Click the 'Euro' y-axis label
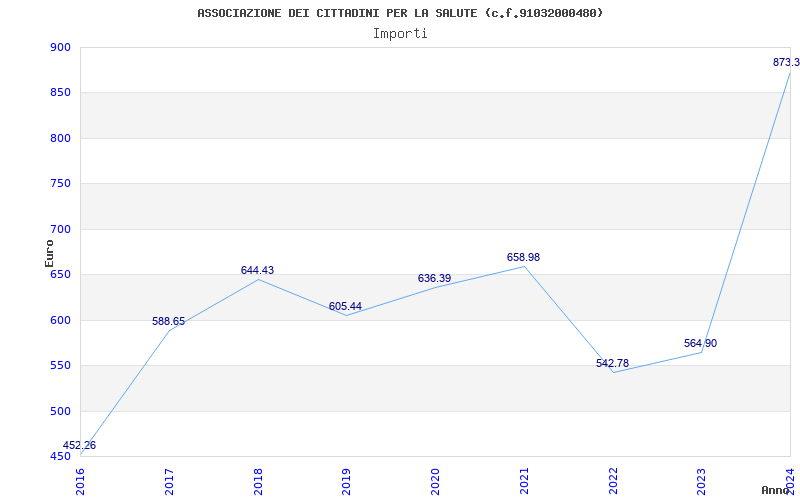Image resolution: width=800 pixels, height=500 pixels. [49, 253]
